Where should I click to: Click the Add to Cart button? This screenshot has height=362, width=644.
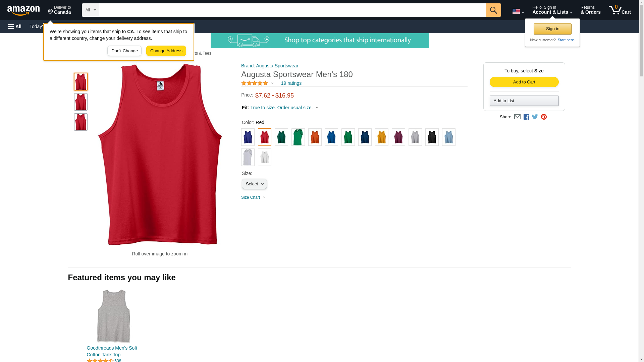click(x=524, y=82)
